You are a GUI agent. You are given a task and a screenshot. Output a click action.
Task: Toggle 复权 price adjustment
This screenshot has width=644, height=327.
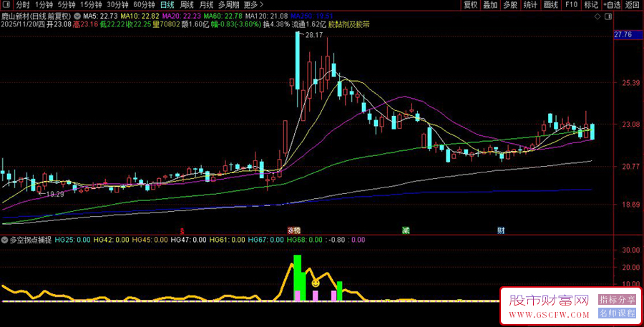(x=470, y=4)
